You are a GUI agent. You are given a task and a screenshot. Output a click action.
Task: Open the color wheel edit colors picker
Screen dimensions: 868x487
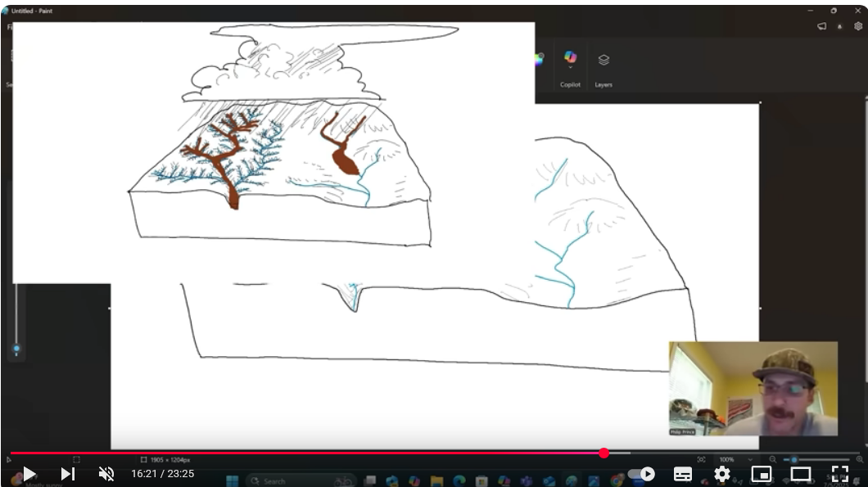538,59
